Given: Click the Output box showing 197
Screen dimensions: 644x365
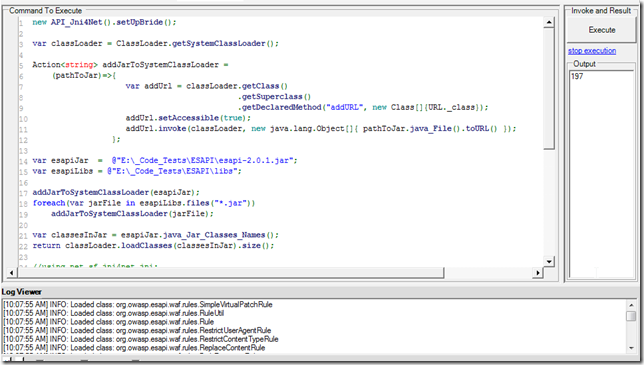Looking at the screenshot, I should [602, 174].
